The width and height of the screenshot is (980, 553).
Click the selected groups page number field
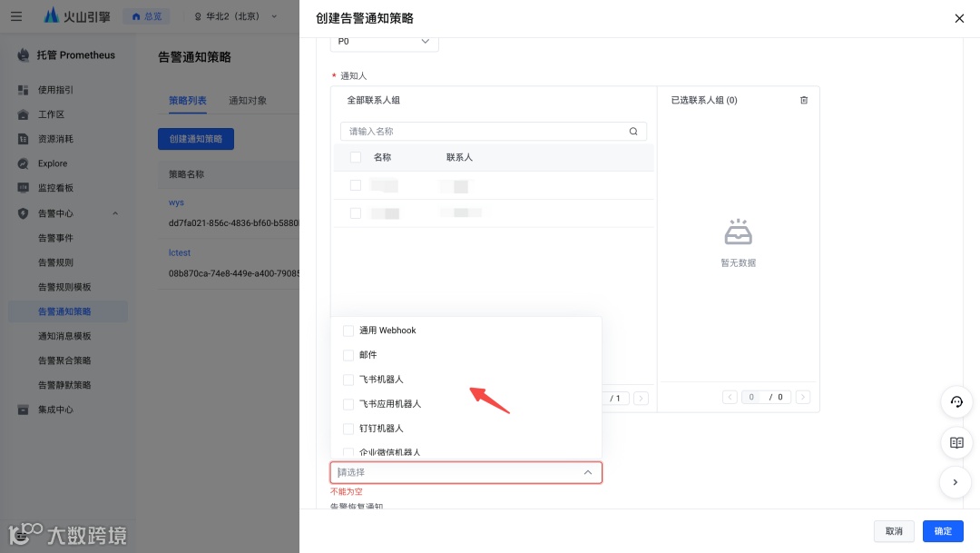tap(751, 397)
